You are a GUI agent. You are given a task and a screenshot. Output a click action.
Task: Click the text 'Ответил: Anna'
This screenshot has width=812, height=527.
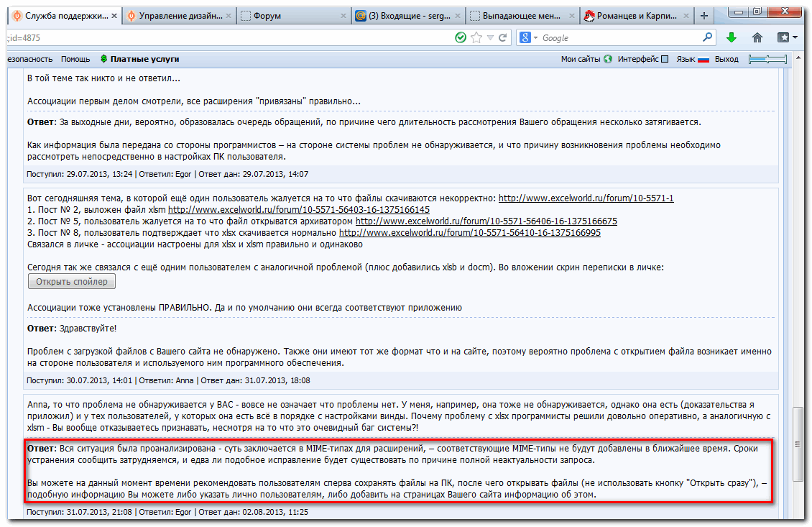(x=166, y=380)
